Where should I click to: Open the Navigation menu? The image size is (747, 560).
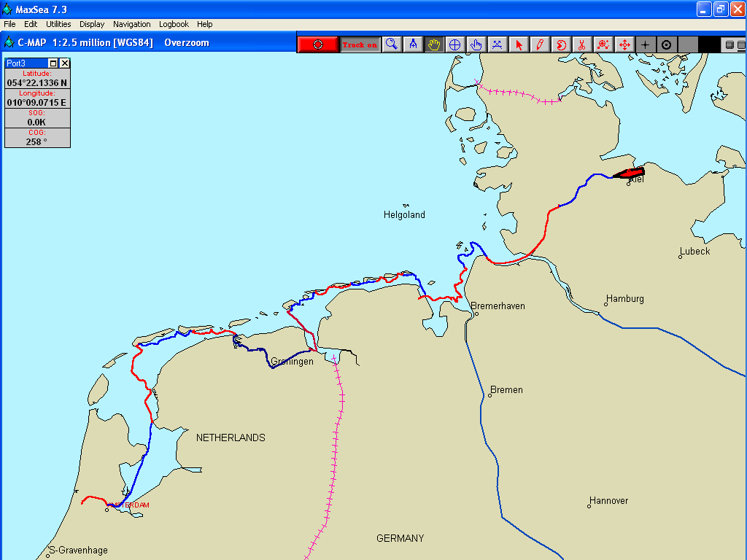(x=131, y=24)
